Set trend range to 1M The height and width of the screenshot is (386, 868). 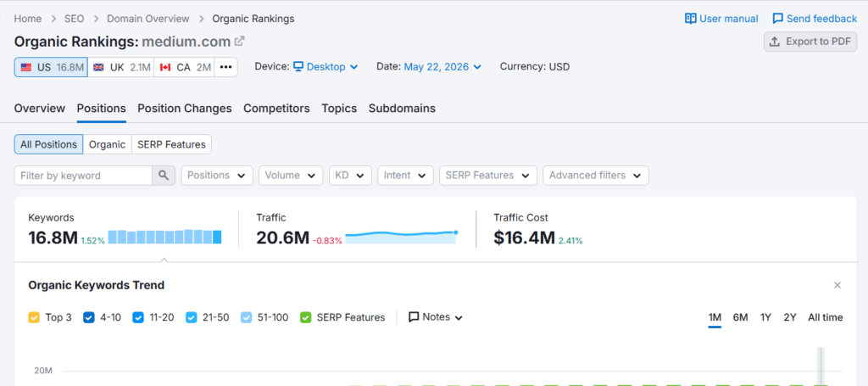click(715, 317)
